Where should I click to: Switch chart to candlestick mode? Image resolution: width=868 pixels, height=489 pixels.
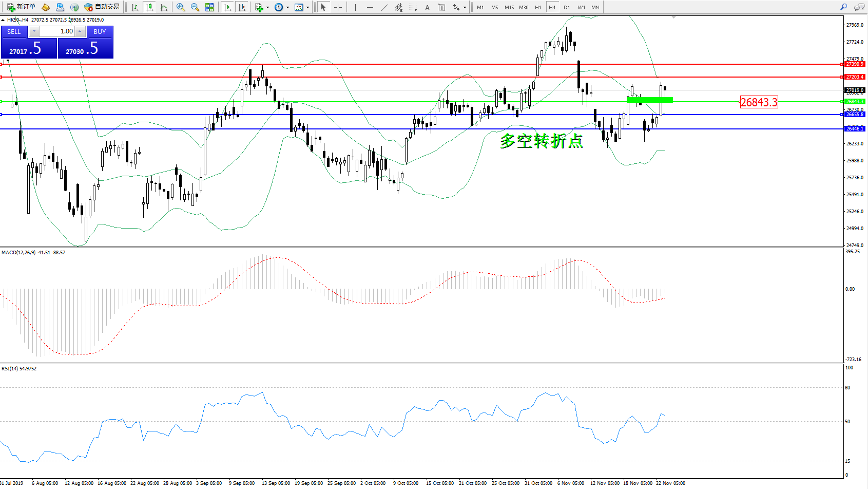(x=149, y=7)
